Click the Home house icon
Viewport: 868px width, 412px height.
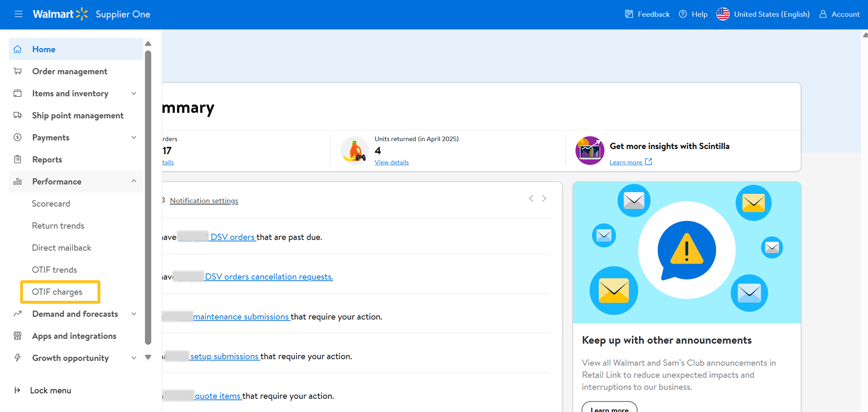click(x=18, y=49)
